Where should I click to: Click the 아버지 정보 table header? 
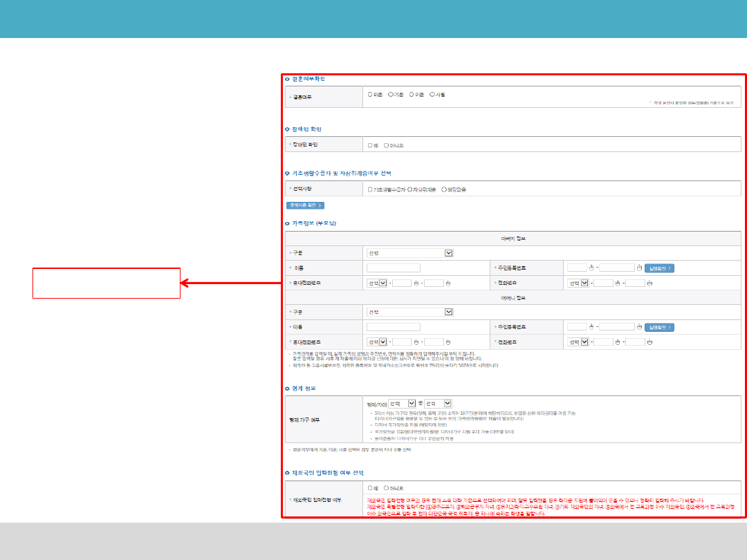click(x=513, y=239)
